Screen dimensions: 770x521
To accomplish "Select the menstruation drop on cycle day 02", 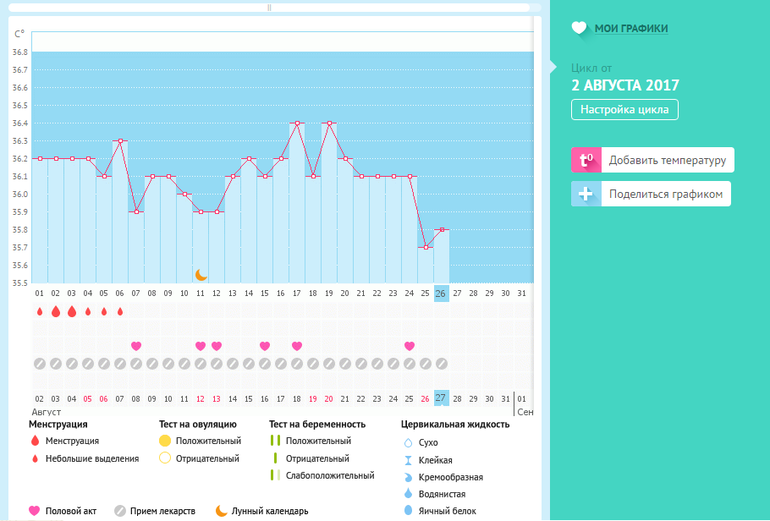I will click(x=56, y=312).
